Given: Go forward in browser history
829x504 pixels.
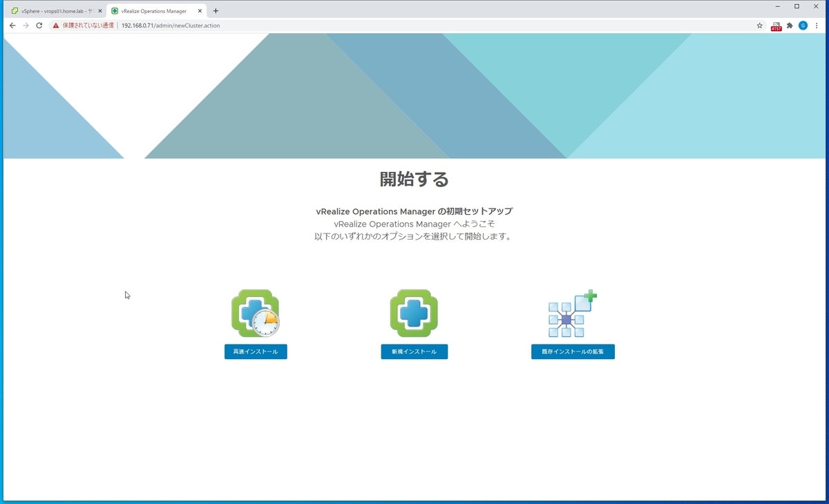Looking at the screenshot, I should coord(26,26).
